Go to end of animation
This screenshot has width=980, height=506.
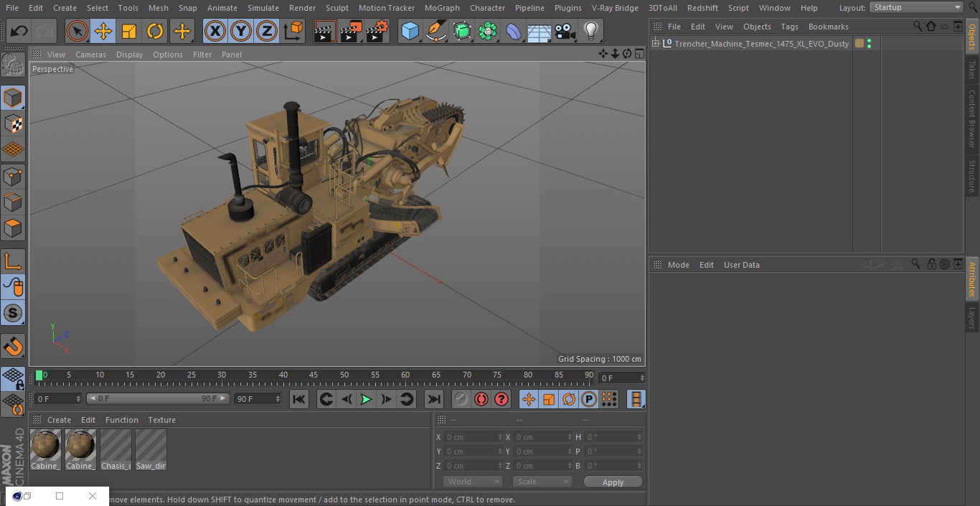coord(434,399)
